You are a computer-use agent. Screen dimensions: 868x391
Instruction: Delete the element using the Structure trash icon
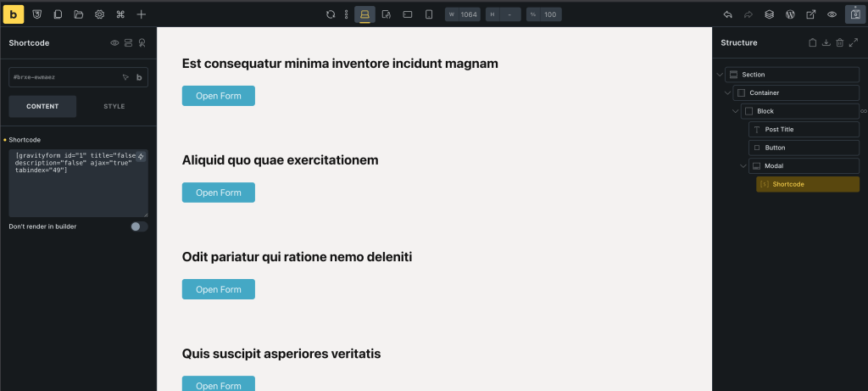click(x=839, y=42)
